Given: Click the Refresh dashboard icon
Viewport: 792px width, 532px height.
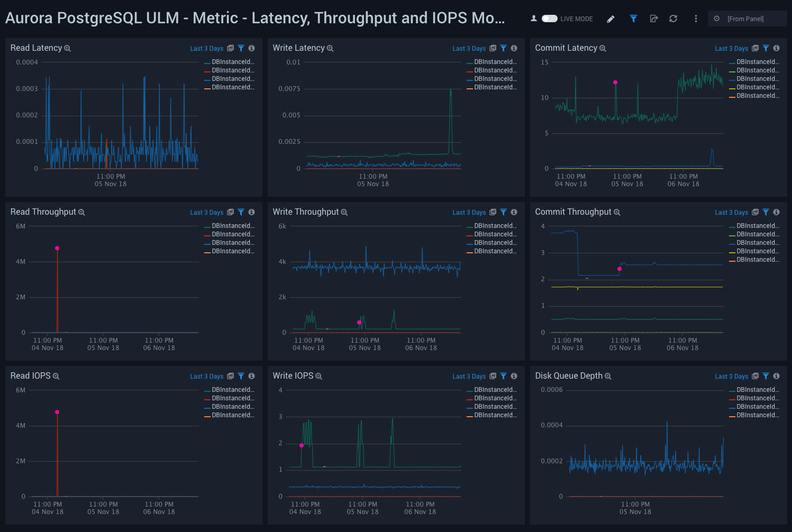Looking at the screenshot, I should (673, 18).
